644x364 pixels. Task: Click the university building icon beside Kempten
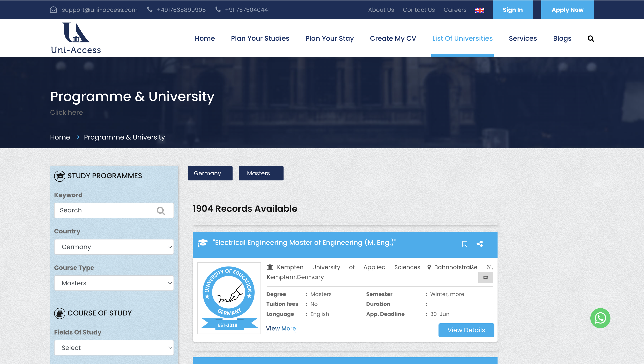point(270,267)
